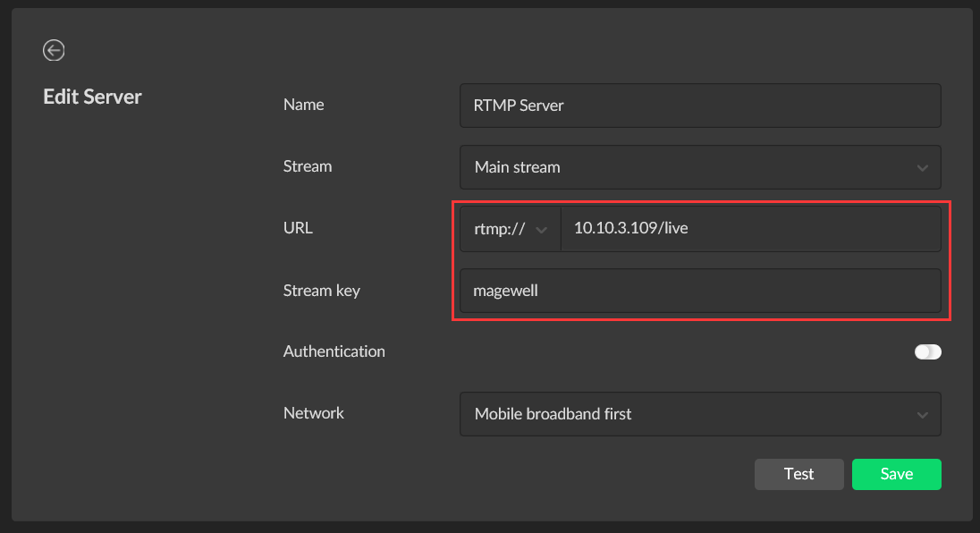The width and height of the screenshot is (980, 533).
Task: Click the Network label
Action: point(314,413)
